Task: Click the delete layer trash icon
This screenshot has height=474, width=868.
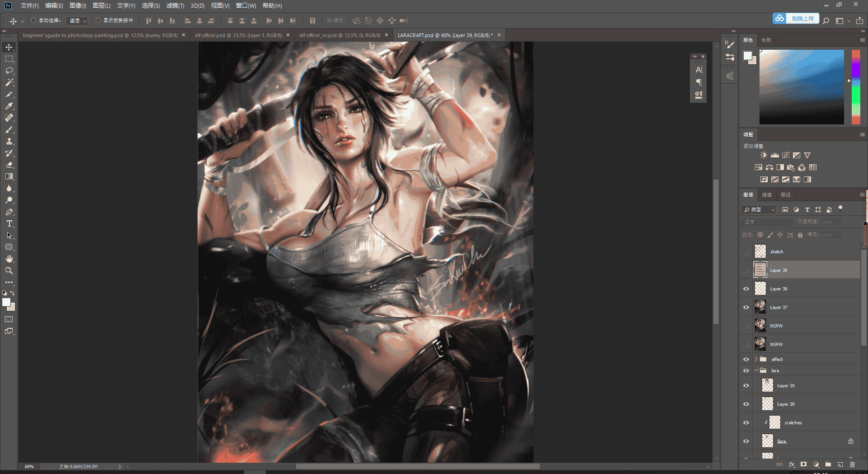Action: [852, 465]
